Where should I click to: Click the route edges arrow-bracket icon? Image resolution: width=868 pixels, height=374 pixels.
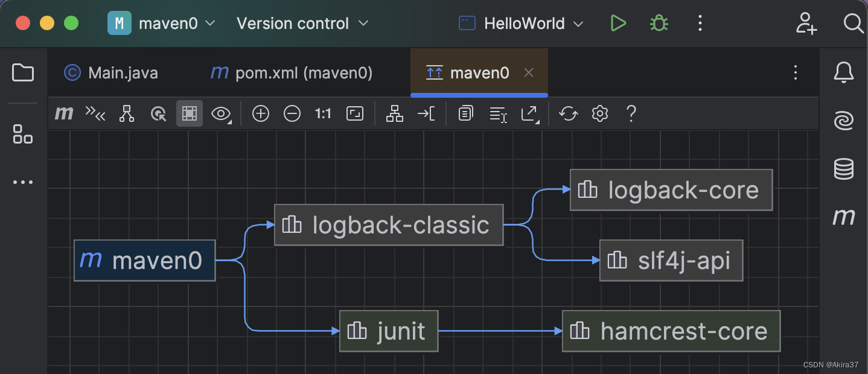click(426, 113)
